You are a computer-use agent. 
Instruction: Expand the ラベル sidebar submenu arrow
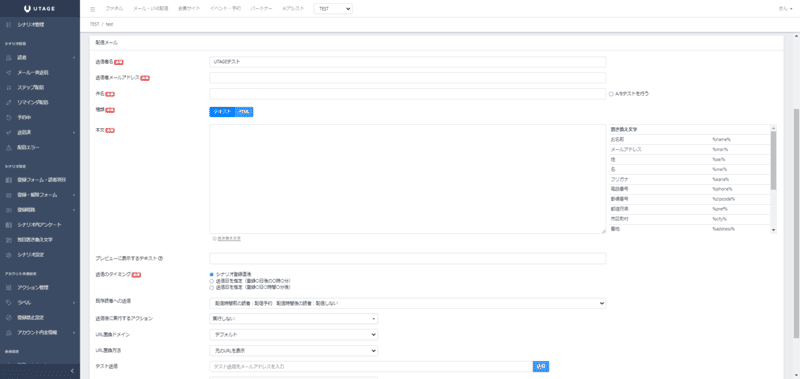[74, 302]
